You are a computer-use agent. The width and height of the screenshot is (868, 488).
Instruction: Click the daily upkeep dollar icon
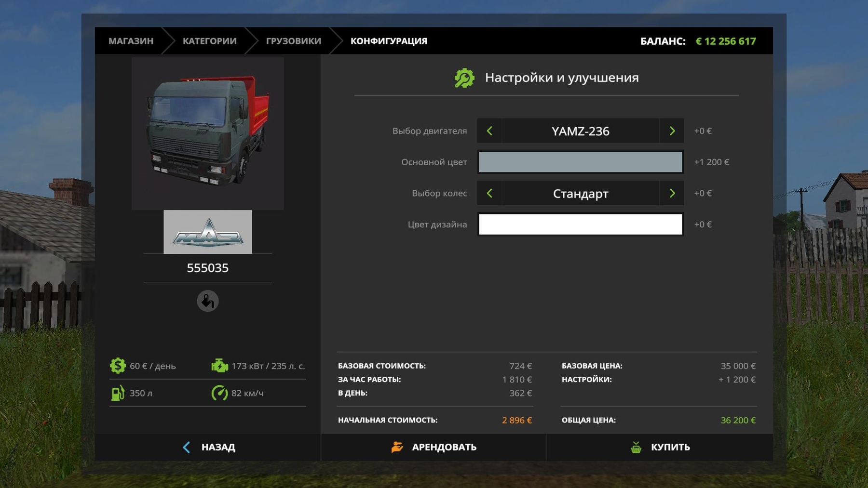(118, 366)
